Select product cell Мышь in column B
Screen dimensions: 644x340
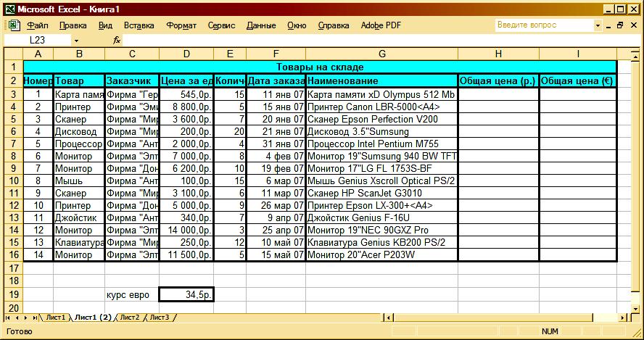coord(79,181)
